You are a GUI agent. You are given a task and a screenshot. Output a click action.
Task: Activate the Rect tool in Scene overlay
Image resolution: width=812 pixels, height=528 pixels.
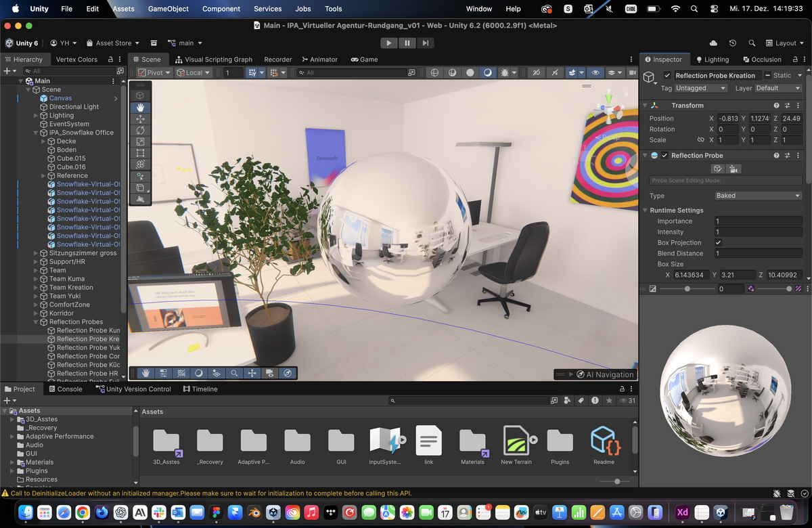140,153
